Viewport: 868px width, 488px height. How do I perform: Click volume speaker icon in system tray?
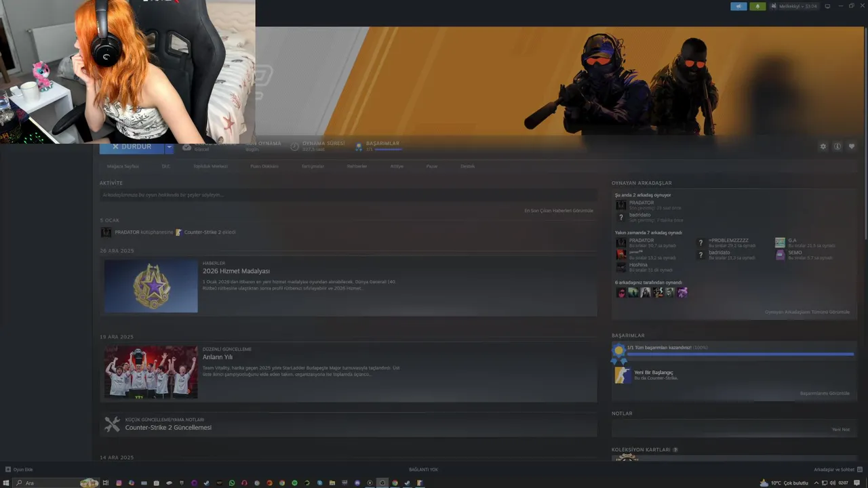click(x=832, y=483)
